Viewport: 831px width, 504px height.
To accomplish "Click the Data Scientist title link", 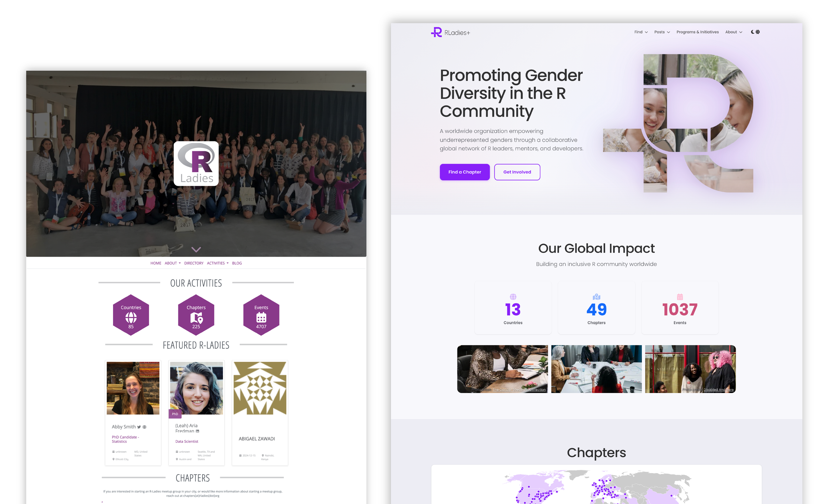I will [x=186, y=441].
